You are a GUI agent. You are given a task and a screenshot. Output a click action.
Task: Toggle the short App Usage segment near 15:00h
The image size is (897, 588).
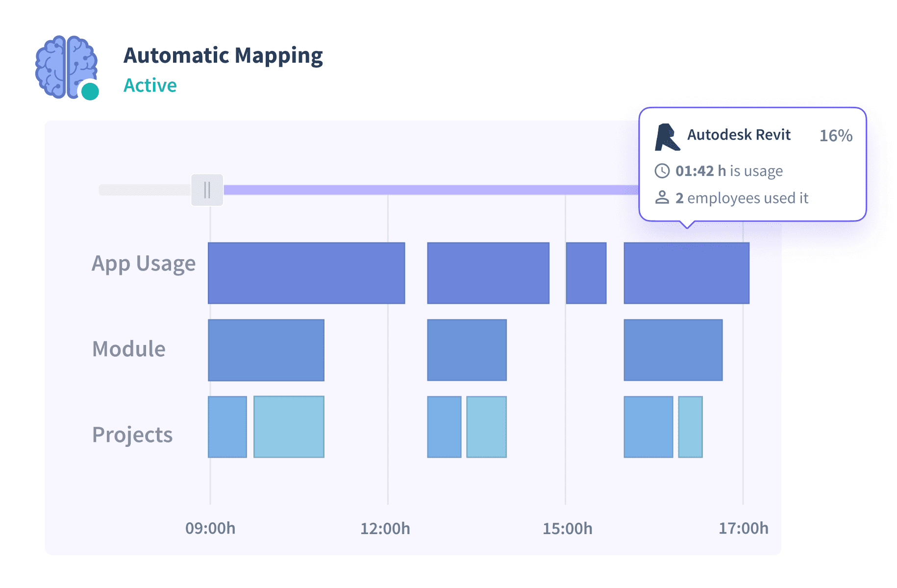(585, 272)
